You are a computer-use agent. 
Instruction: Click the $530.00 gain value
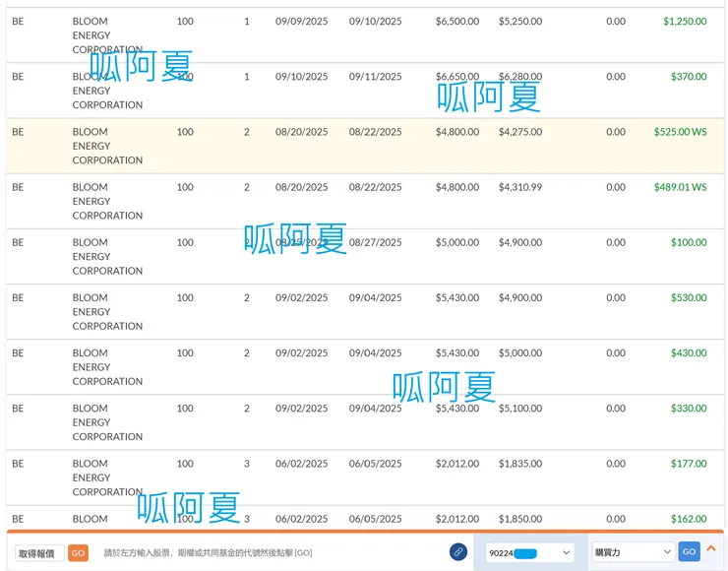point(689,298)
